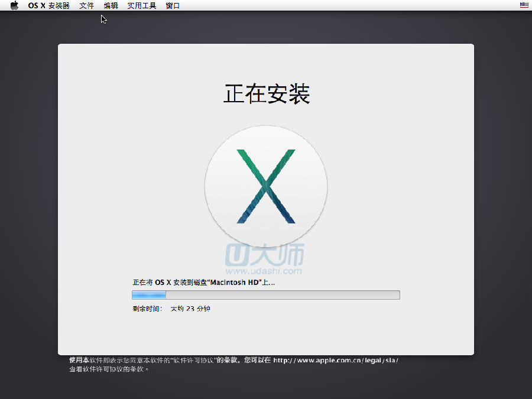Open the apple.com.cn/legal/sla link
This screenshot has height=399, width=532.
pos(336,360)
